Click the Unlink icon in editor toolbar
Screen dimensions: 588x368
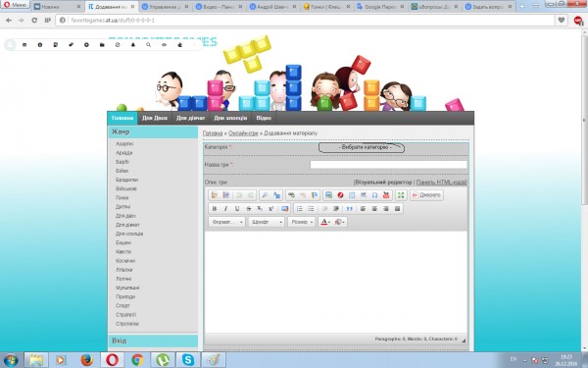(303, 195)
